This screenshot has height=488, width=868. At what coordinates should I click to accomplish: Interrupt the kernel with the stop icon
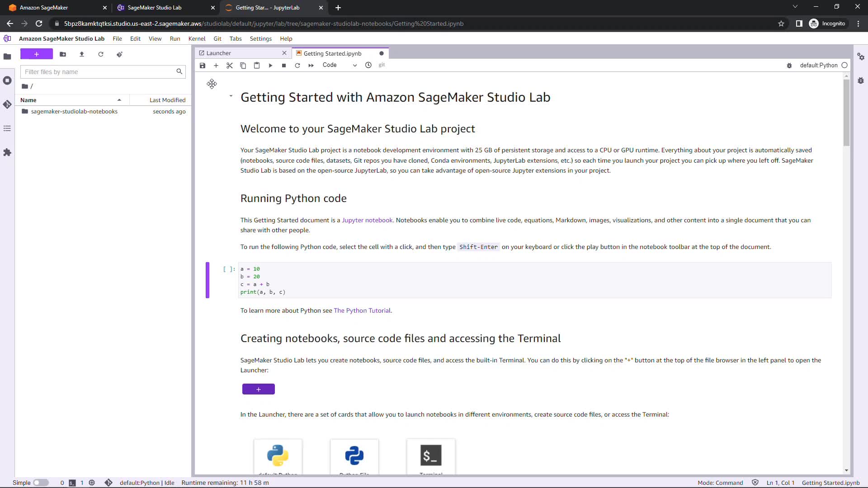pos(284,66)
